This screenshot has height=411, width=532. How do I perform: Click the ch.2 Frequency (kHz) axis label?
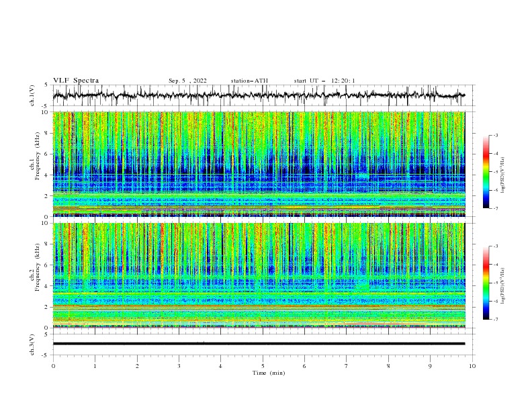35,267
